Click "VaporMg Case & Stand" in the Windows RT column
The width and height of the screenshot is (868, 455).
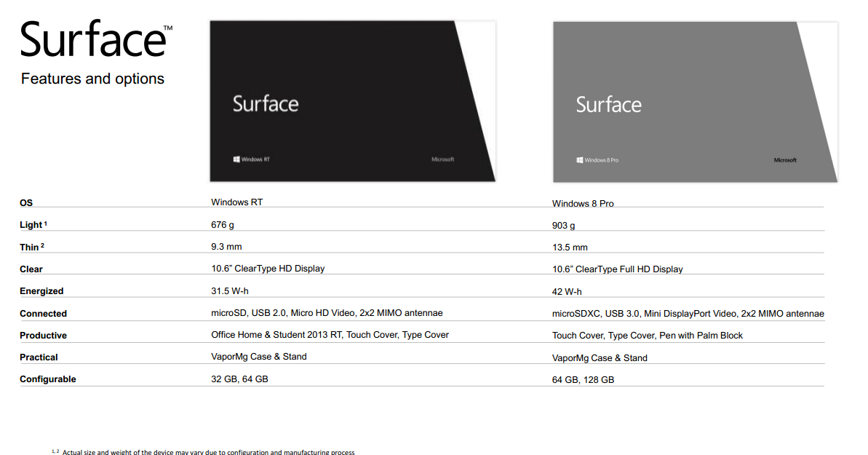pos(258,357)
